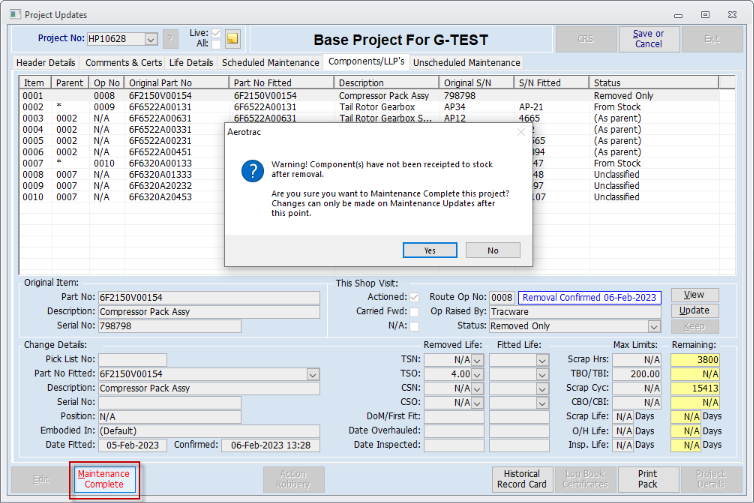
Task: Click the Pick List No input field
Action: click(133, 360)
